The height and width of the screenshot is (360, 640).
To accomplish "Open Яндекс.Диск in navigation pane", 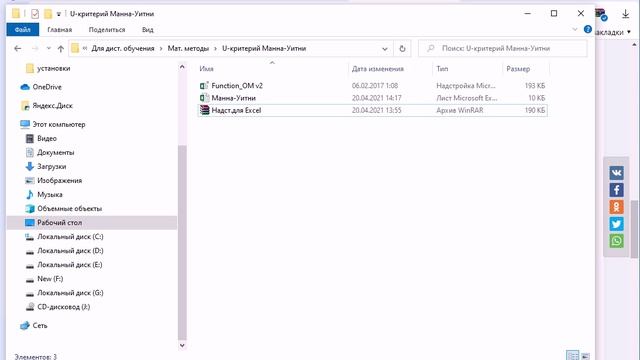I will click(x=52, y=106).
